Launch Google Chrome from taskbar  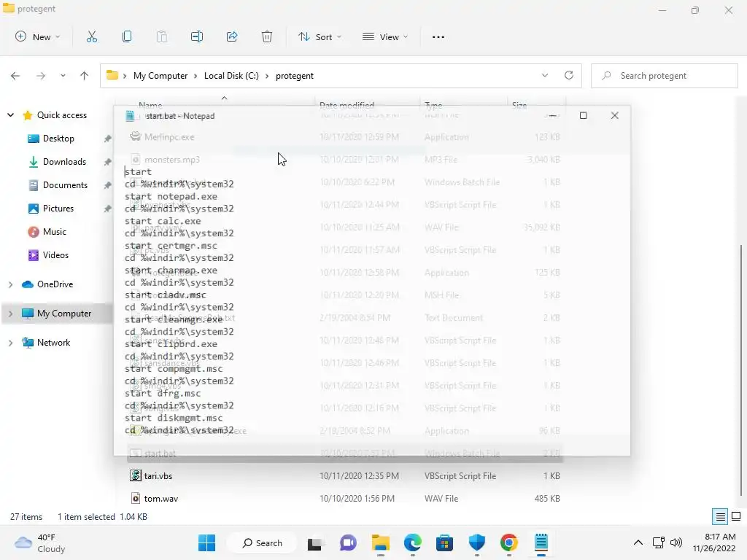[x=508, y=542]
